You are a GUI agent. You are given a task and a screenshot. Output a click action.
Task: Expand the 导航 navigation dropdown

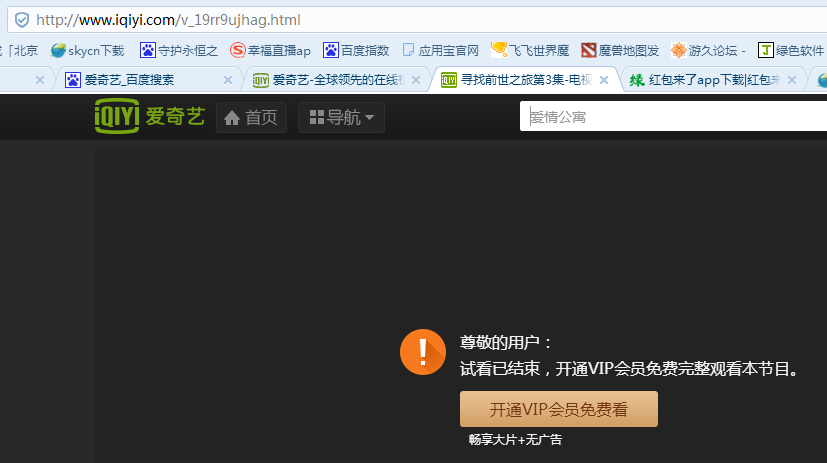tap(341, 118)
